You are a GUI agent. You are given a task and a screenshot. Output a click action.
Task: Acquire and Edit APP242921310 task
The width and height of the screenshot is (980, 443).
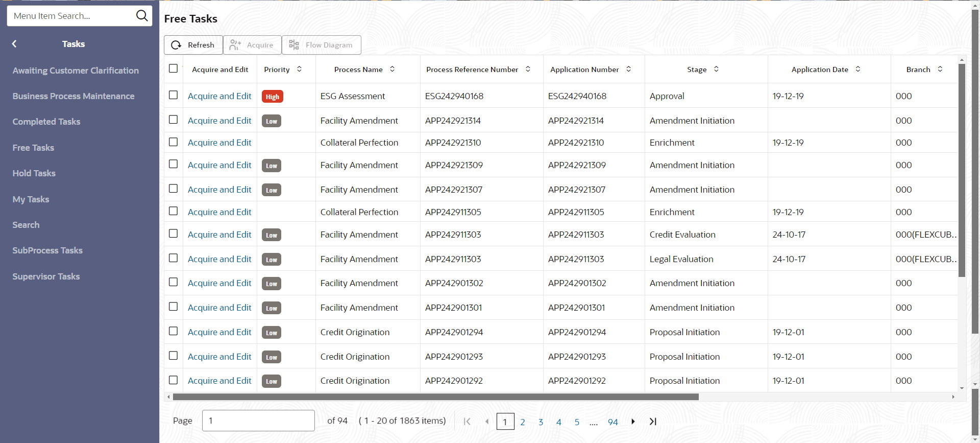(219, 143)
